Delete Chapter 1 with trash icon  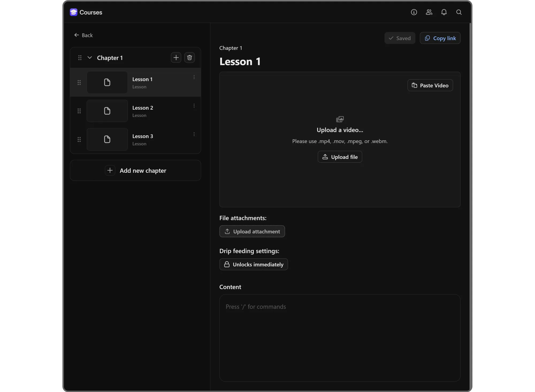[189, 58]
